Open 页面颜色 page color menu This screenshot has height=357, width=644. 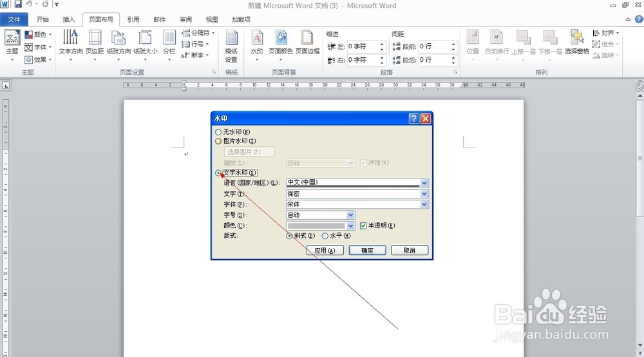click(x=281, y=44)
